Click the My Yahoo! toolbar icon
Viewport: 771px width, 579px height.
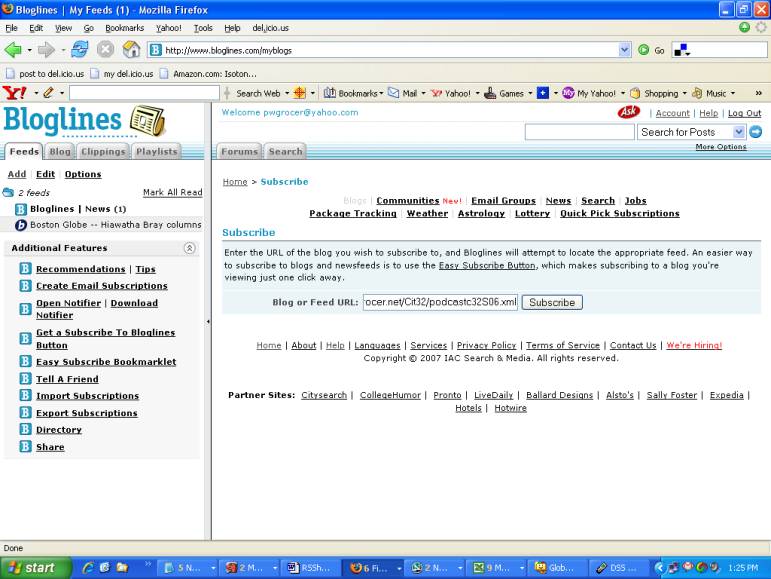568,93
